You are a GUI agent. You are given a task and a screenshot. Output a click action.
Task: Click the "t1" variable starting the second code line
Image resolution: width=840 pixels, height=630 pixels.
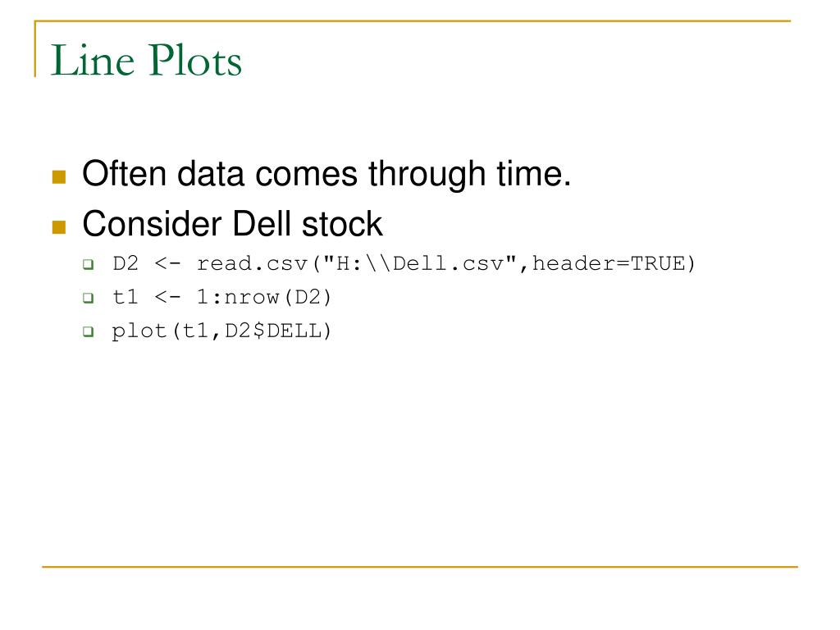click(x=126, y=297)
